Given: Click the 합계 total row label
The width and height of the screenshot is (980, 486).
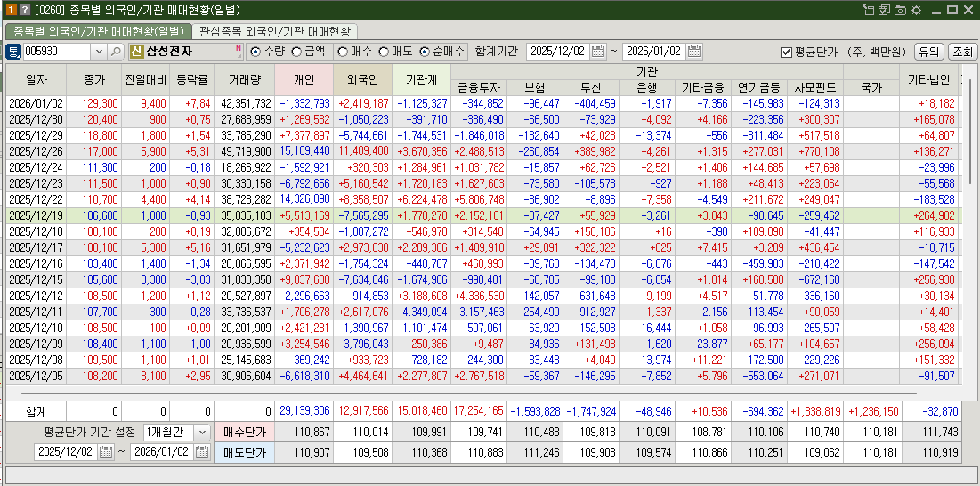Looking at the screenshot, I should click(36, 411).
